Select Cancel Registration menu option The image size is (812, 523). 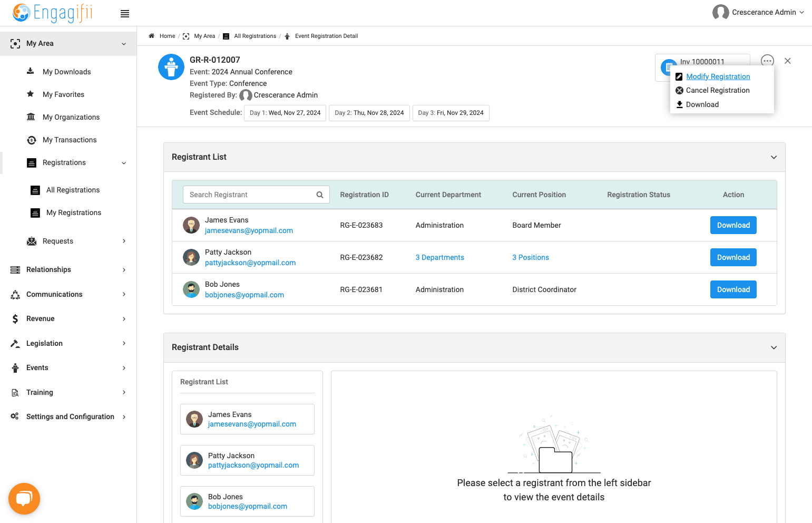pos(718,90)
